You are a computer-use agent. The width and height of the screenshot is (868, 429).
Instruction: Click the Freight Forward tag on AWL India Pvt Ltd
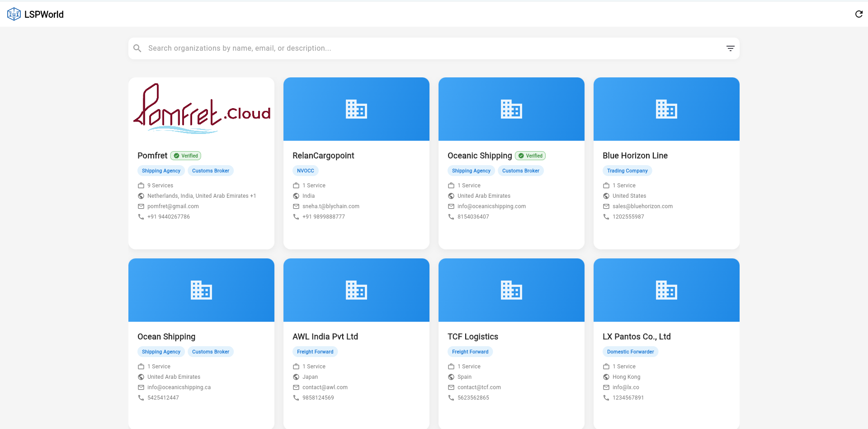(x=315, y=352)
